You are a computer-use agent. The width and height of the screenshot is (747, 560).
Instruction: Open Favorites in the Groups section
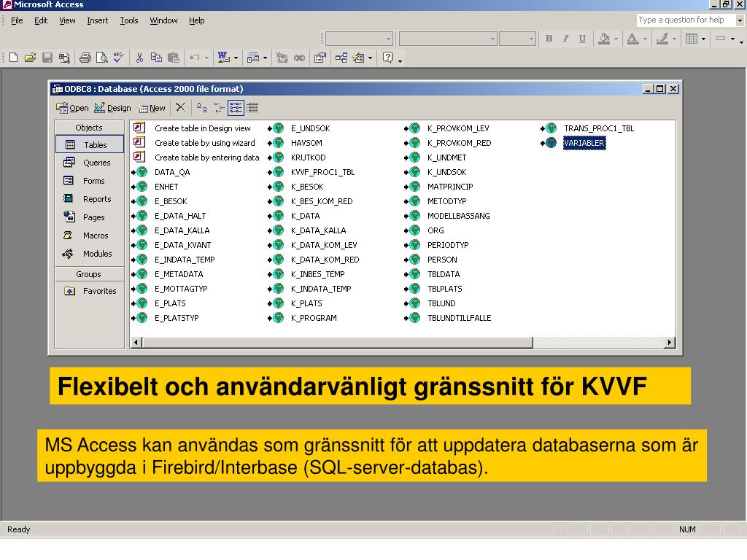pyautogui.click(x=90, y=291)
